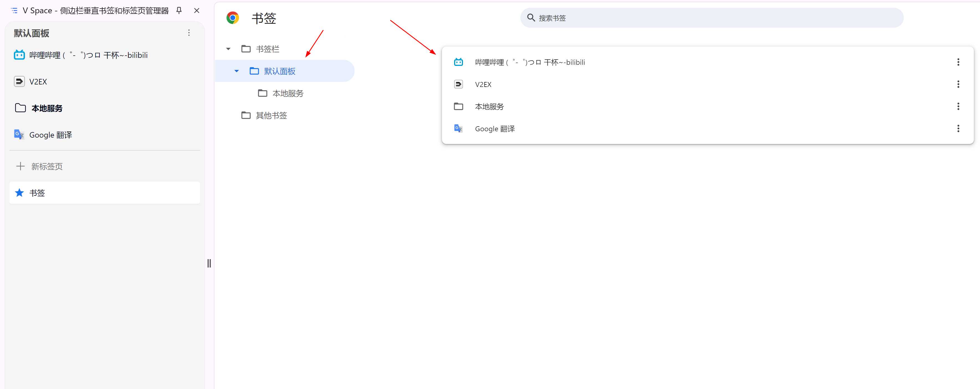Collapse the 默认面板 folder arrow
Viewport: 980px width, 389px height.
[x=237, y=71]
